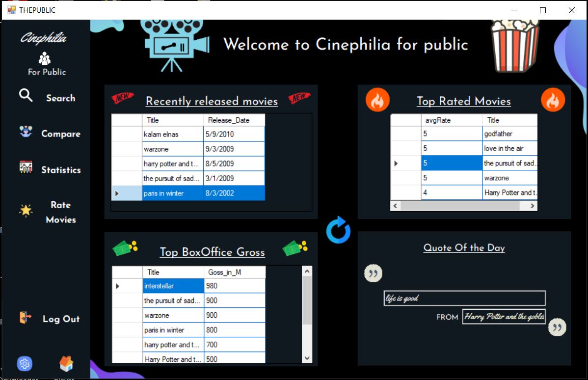Click the blue refresh icon in the center
Viewport: 588px width, 380px height.
coord(338,230)
